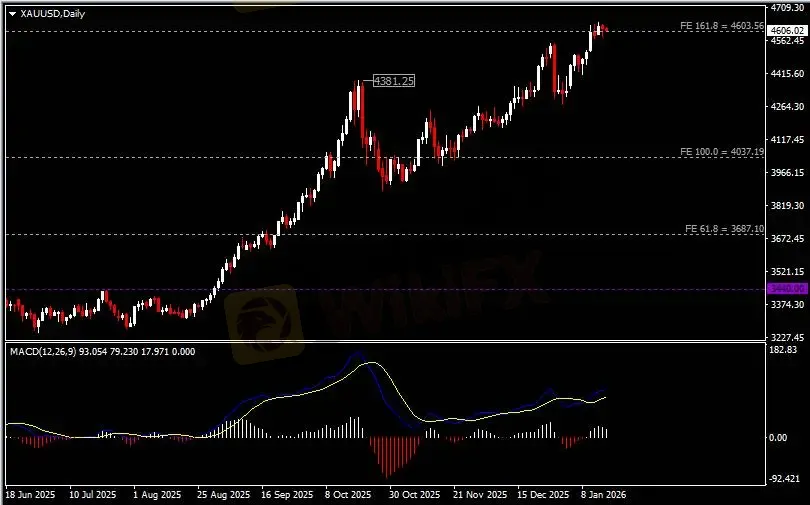Click the 3819.30 price scale value
The width and height of the screenshot is (810, 505).
pos(787,206)
